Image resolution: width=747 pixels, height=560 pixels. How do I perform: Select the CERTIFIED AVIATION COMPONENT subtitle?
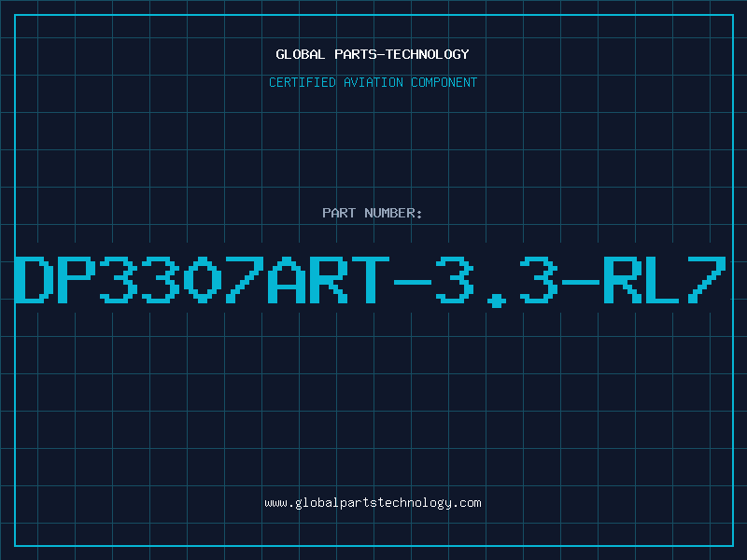373,82
